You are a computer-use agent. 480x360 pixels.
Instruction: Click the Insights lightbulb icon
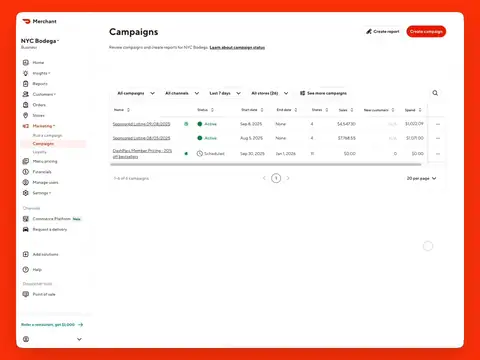click(26, 73)
